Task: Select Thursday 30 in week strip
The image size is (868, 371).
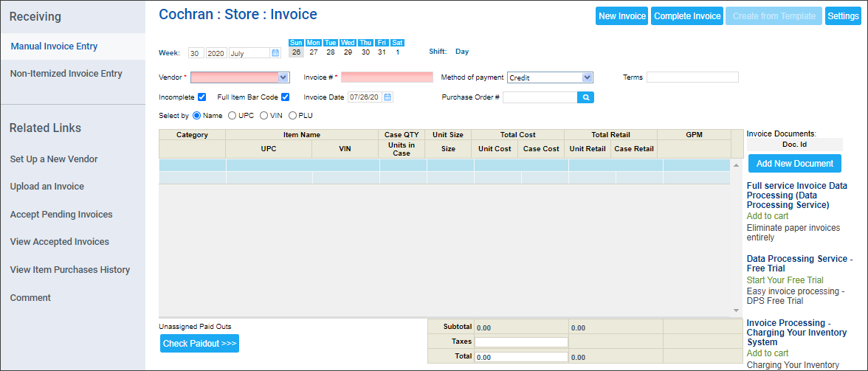Action: tap(365, 52)
